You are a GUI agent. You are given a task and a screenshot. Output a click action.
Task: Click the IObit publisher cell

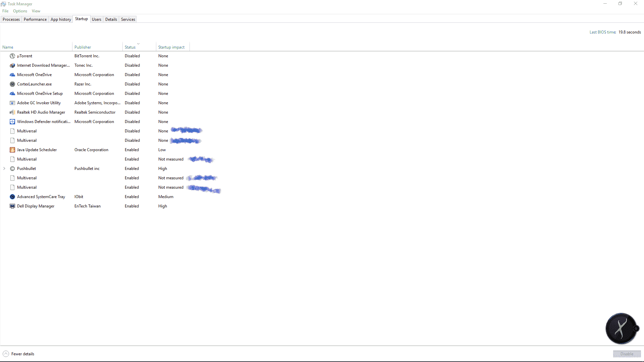(x=79, y=197)
